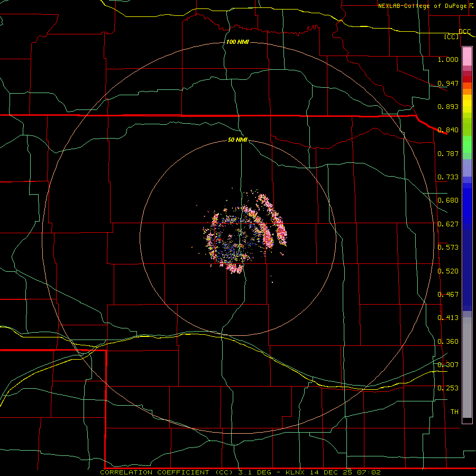Click the 0.787 scale value
The width and height of the screenshot is (476, 476).
coord(448,153)
